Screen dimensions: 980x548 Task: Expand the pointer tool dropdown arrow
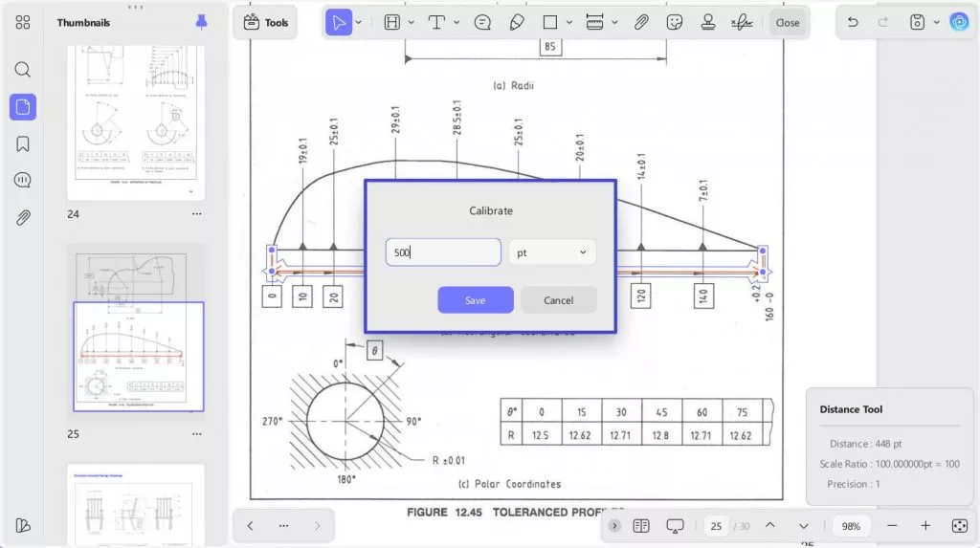point(359,23)
